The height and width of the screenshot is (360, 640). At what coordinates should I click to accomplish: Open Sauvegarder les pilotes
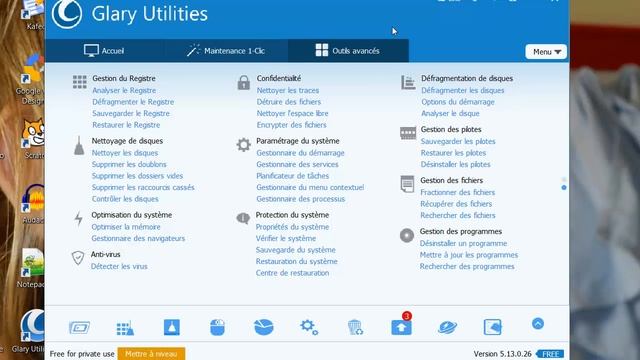(458, 141)
